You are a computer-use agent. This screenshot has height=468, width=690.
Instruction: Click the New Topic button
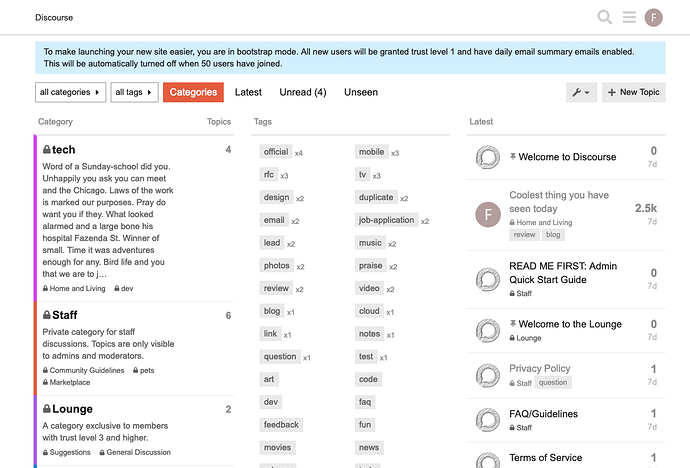click(634, 92)
